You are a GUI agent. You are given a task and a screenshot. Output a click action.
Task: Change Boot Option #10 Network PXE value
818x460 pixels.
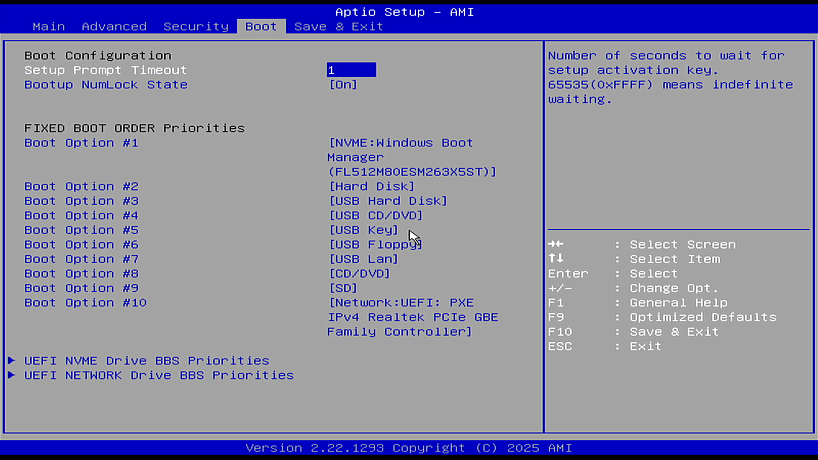tap(413, 317)
